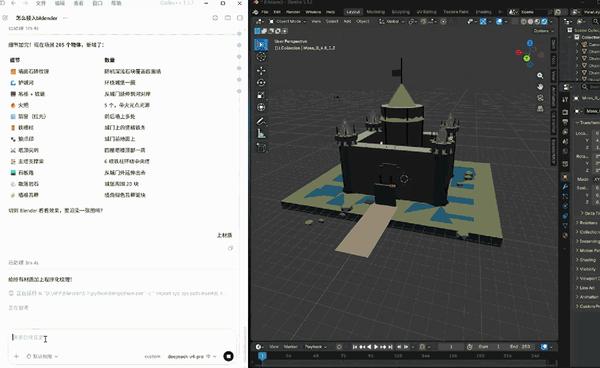The image size is (600, 368).
Task: Select the Move tool in toolbar
Action: click(261, 71)
